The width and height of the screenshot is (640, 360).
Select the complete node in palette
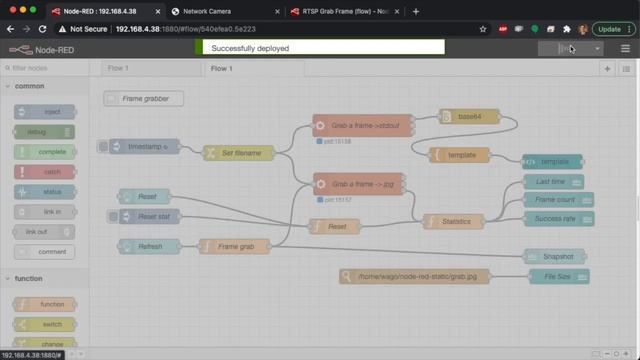(44, 152)
